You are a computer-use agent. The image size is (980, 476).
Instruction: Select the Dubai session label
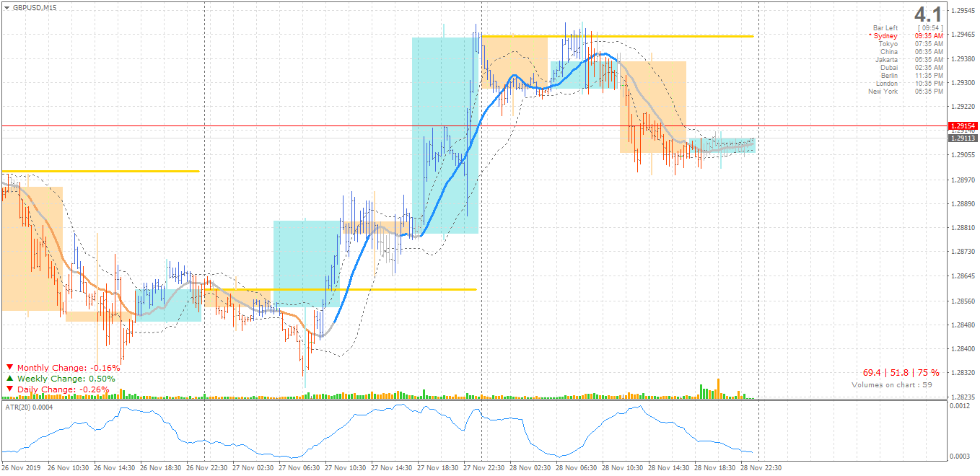coord(889,68)
